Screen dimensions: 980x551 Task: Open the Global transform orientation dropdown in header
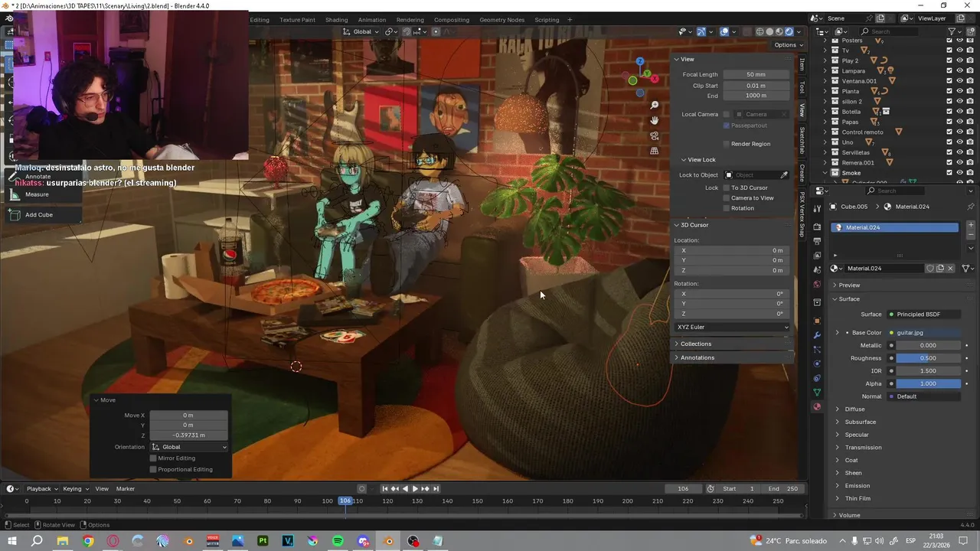(361, 31)
